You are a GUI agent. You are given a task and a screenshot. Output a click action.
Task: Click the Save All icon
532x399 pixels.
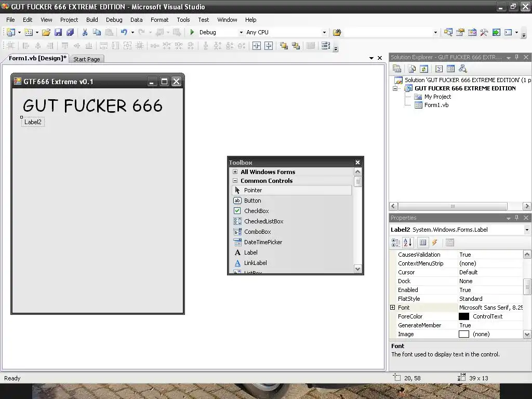70,32
